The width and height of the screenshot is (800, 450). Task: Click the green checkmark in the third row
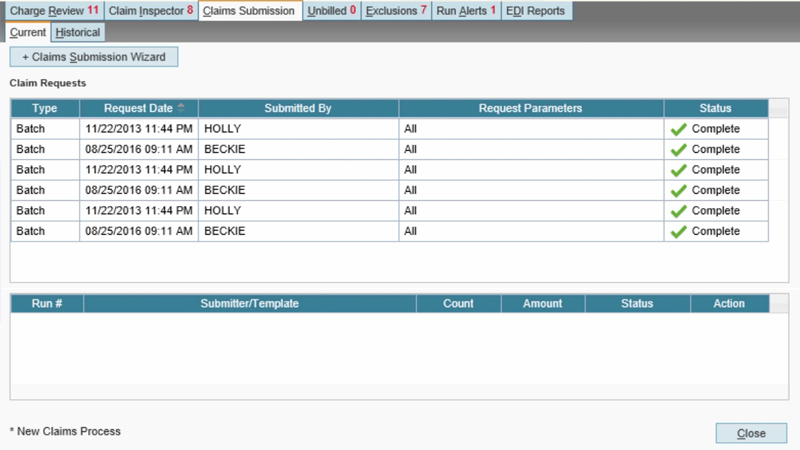[679, 170]
